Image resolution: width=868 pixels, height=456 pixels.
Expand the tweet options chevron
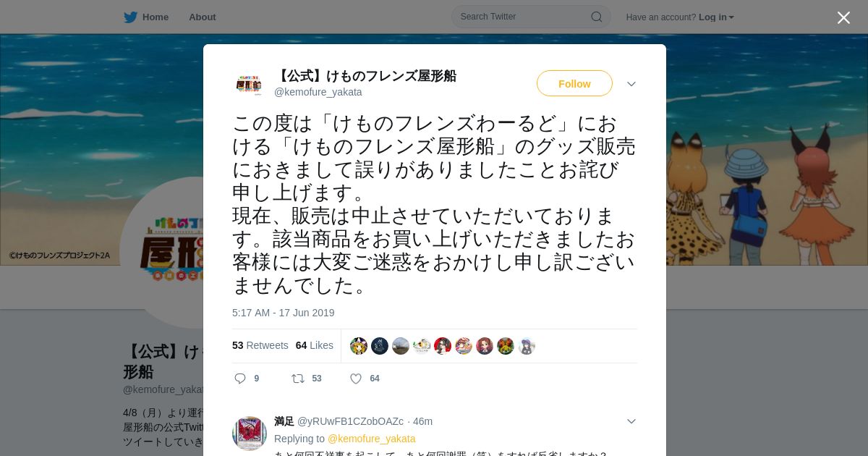(631, 84)
